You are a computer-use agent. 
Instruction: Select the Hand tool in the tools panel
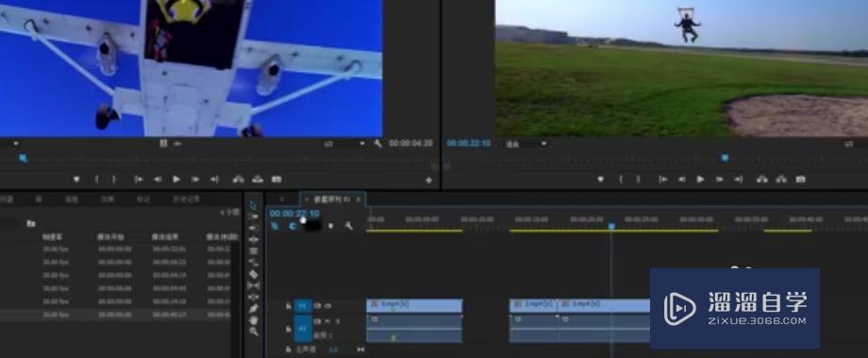pyautogui.click(x=254, y=320)
